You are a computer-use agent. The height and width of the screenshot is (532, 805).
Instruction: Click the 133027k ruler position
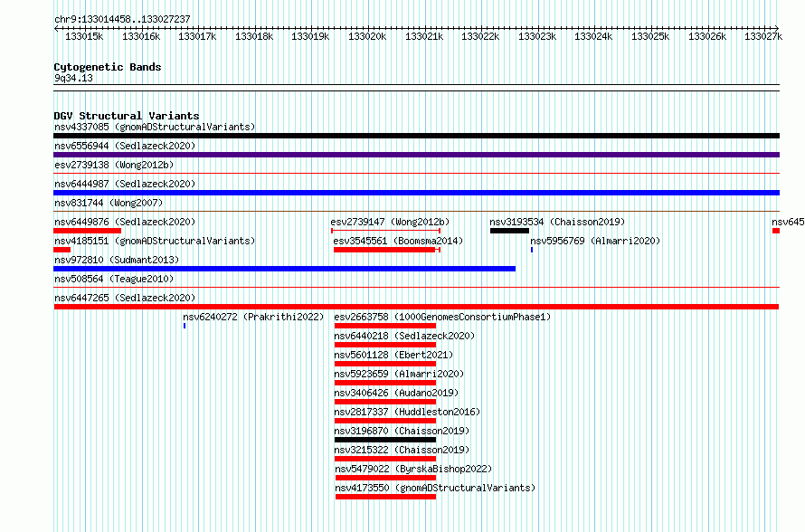[x=763, y=36]
